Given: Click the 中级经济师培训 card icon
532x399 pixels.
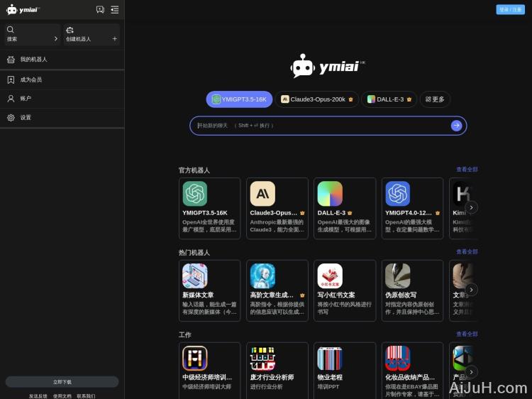Looking at the screenshot, I should [x=195, y=359].
